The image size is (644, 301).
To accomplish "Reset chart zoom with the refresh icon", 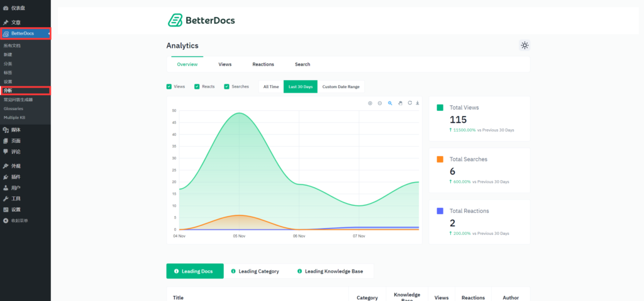I will coord(410,103).
